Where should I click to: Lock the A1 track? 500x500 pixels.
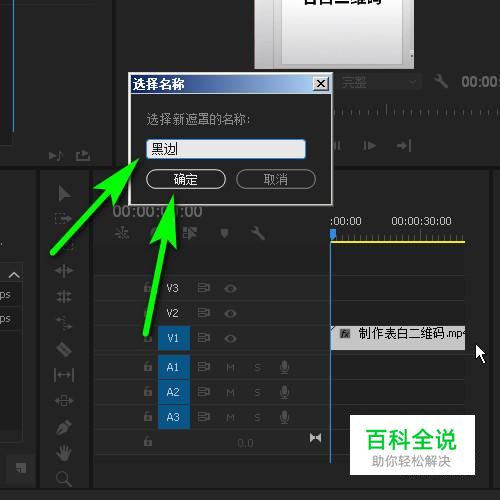(148, 367)
